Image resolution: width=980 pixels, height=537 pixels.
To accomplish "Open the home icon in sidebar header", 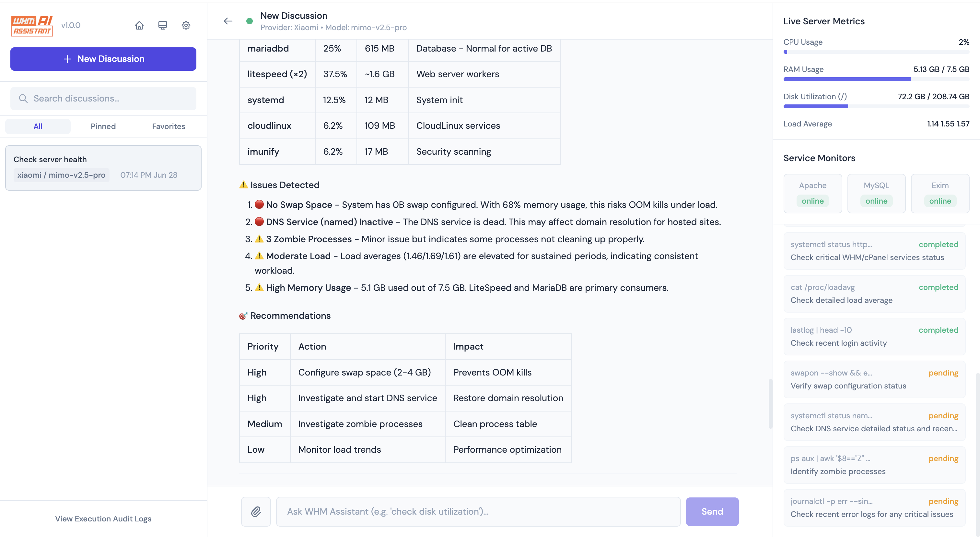I will pyautogui.click(x=139, y=25).
